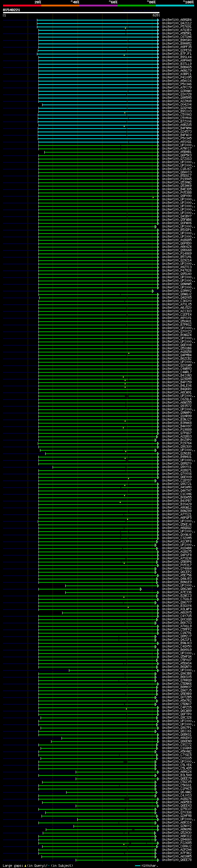Select the UniRef100_A9RZU5 label

click(176, 125)
